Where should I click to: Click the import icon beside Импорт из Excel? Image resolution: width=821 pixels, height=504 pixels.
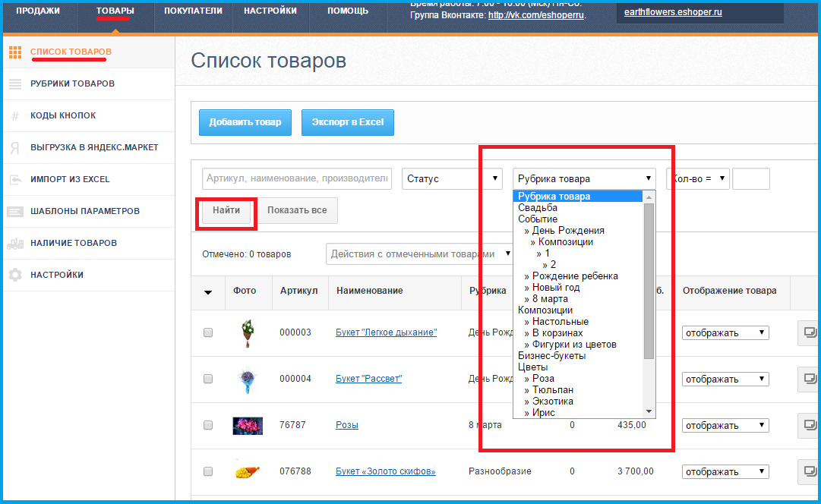(x=15, y=180)
